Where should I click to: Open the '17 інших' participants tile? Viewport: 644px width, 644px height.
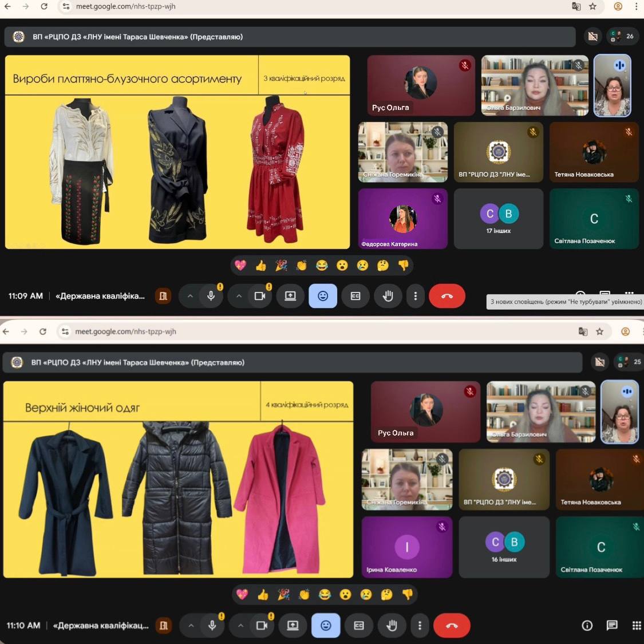pyautogui.click(x=498, y=219)
